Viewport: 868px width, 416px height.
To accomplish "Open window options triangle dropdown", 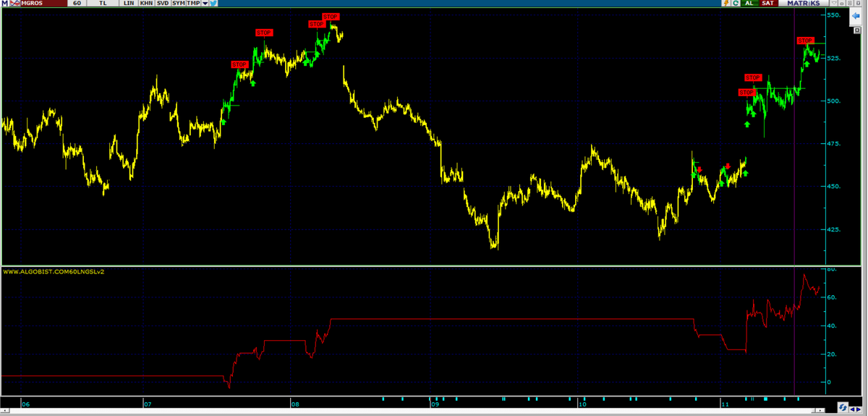I will [x=833, y=3].
